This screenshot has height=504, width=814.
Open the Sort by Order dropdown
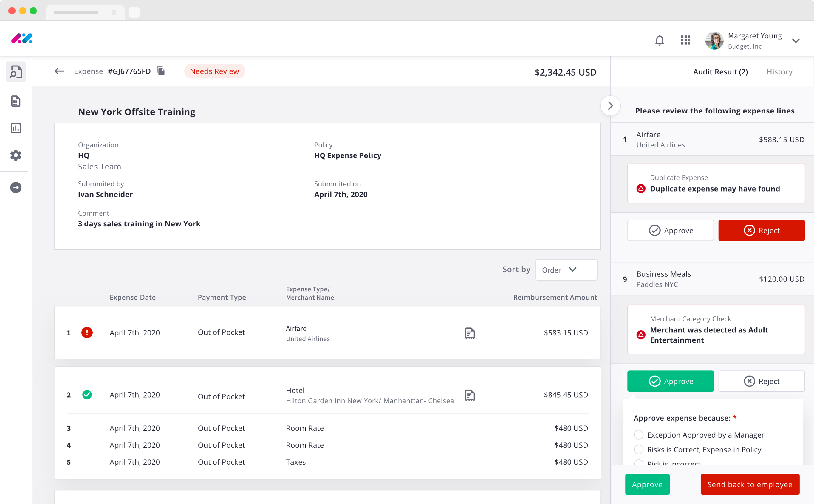[x=566, y=270]
